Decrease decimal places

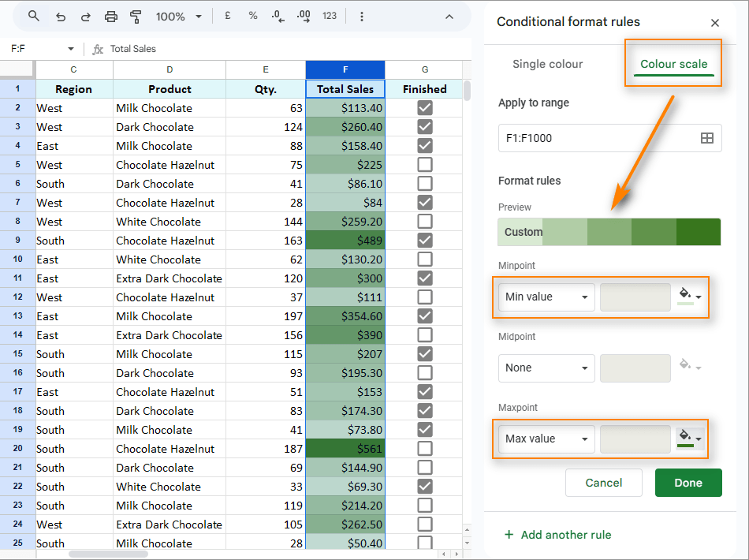click(x=278, y=16)
